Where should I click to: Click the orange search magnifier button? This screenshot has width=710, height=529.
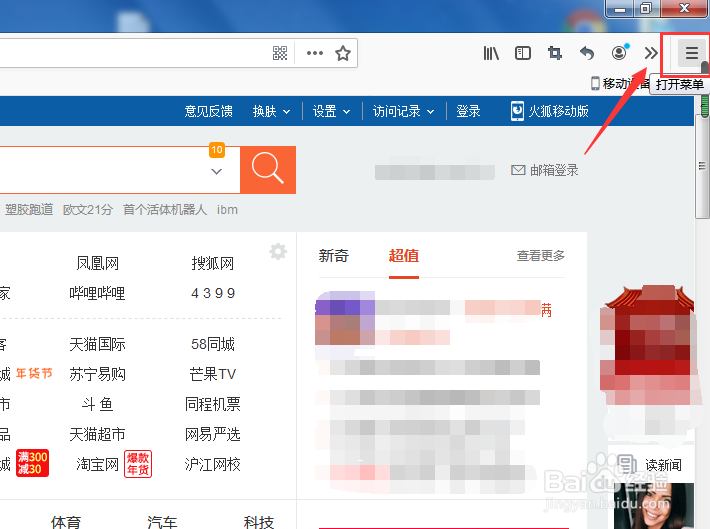268,169
